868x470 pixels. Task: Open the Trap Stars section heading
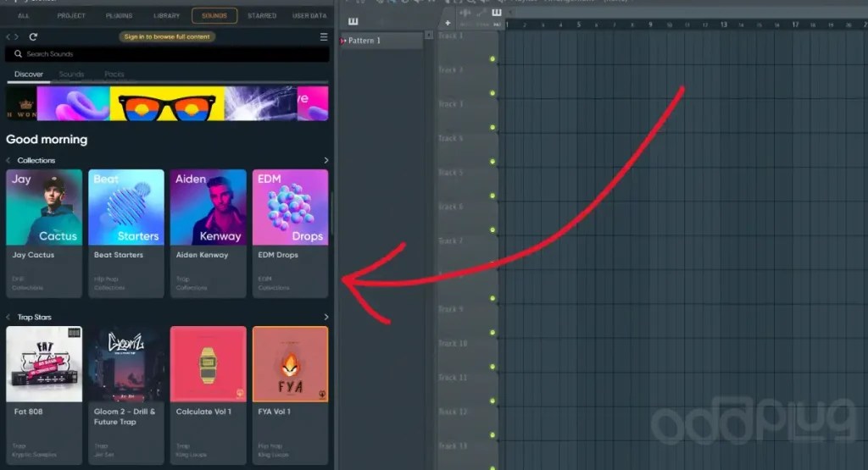click(34, 318)
